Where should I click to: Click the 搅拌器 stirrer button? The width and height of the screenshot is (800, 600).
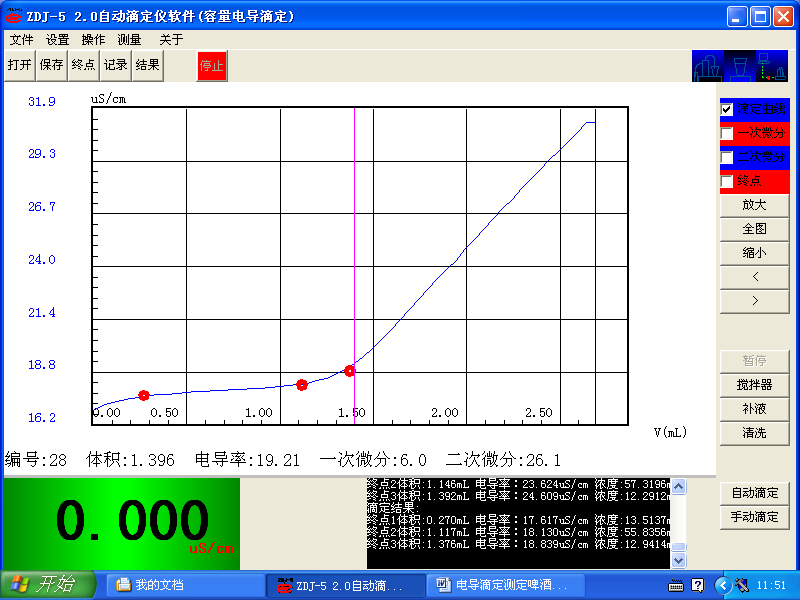coord(754,385)
